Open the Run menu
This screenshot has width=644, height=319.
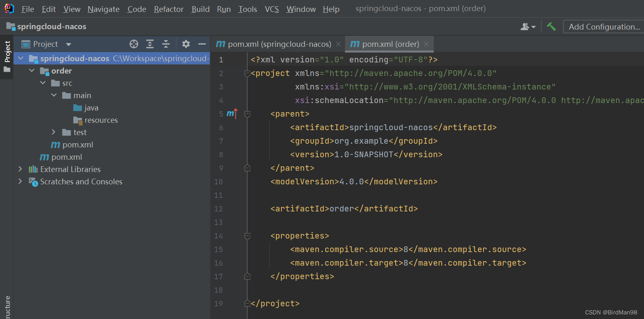(x=224, y=9)
